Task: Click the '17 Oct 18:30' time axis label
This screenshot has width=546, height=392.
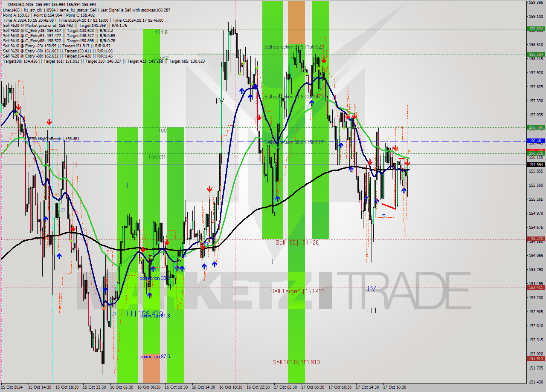Action: click(395, 387)
